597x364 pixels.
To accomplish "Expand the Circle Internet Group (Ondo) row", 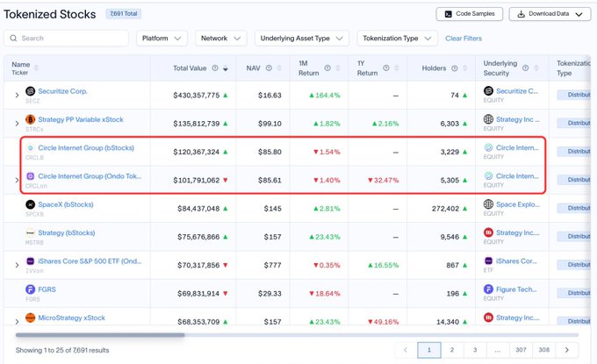I will pyautogui.click(x=17, y=180).
